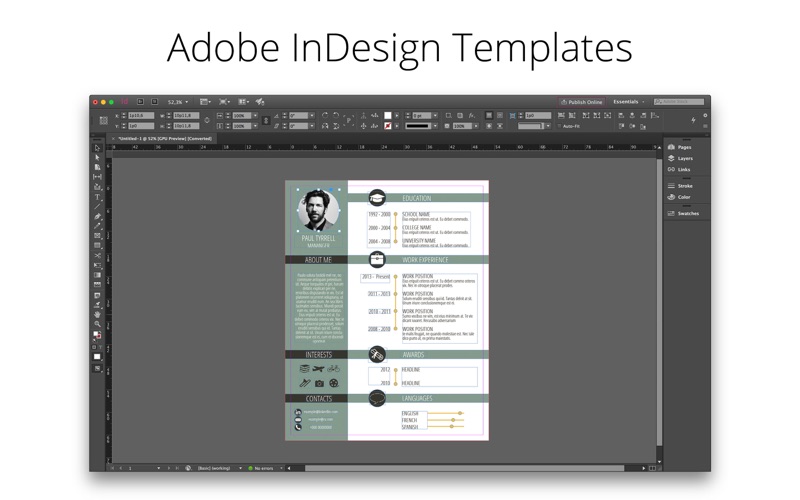Viewport: 800px width, 500px height.
Task: Open the rotation angle dropdown
Action: pos(311,116)
